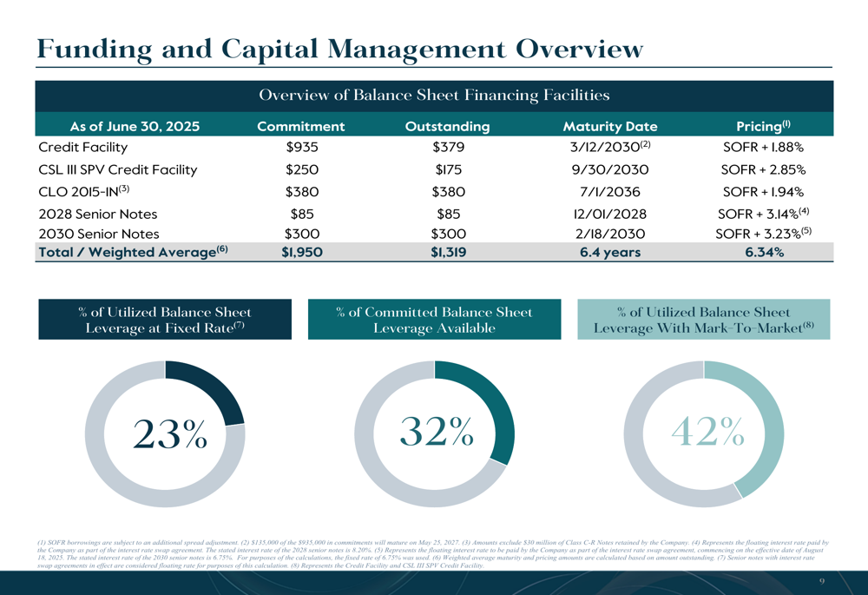Click the Committed Balance Sheet Leverage Available label
868x595 pixels.
tap(435, 320)
